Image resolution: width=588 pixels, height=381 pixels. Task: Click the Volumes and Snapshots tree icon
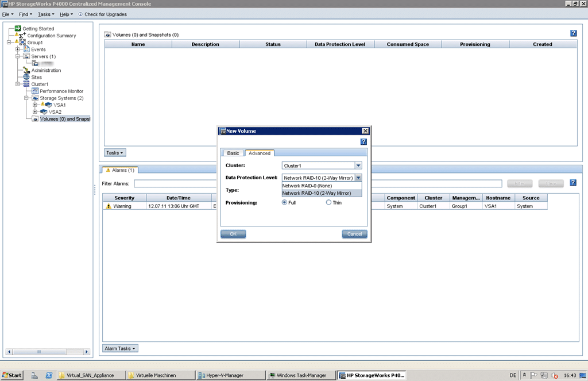[x=35, y=119]
